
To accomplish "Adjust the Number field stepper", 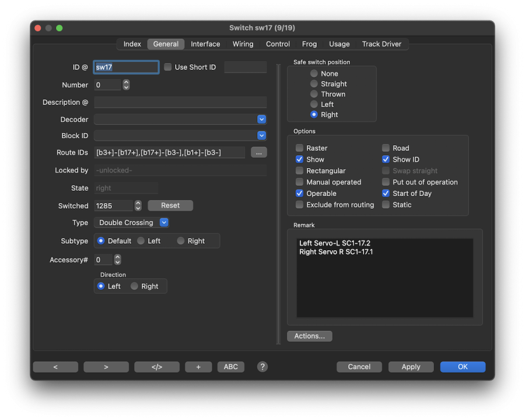I will [x=126, y=85].
